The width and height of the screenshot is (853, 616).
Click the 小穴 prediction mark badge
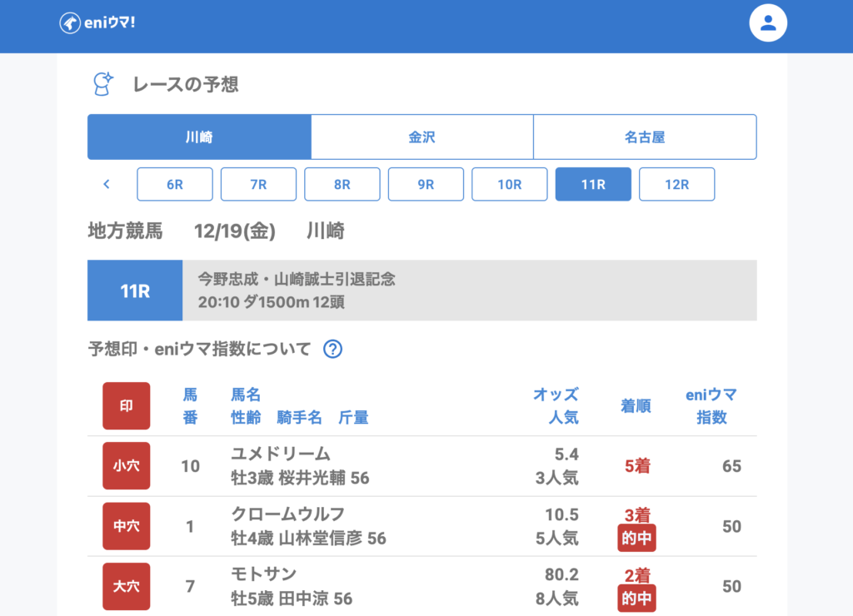(127, 466)
